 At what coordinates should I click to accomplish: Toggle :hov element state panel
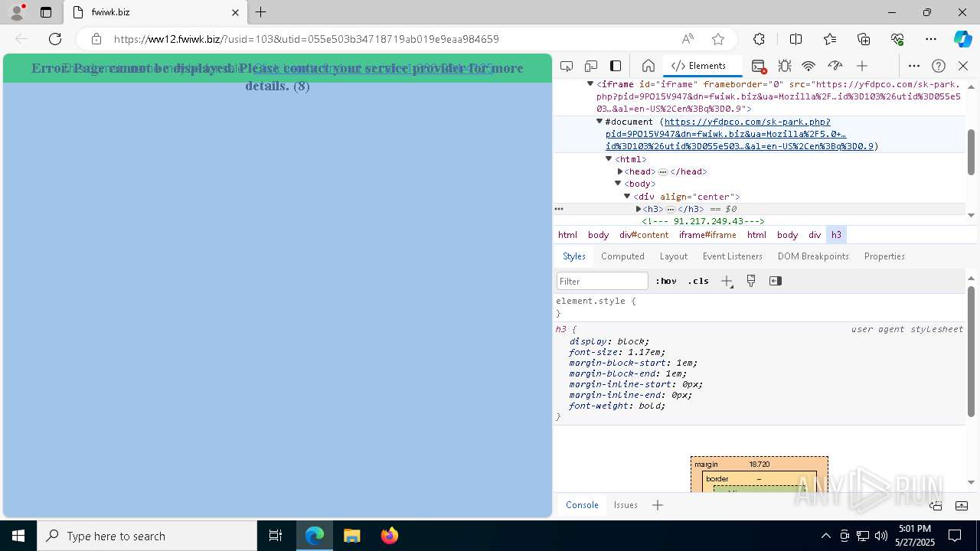pos(666,281)
